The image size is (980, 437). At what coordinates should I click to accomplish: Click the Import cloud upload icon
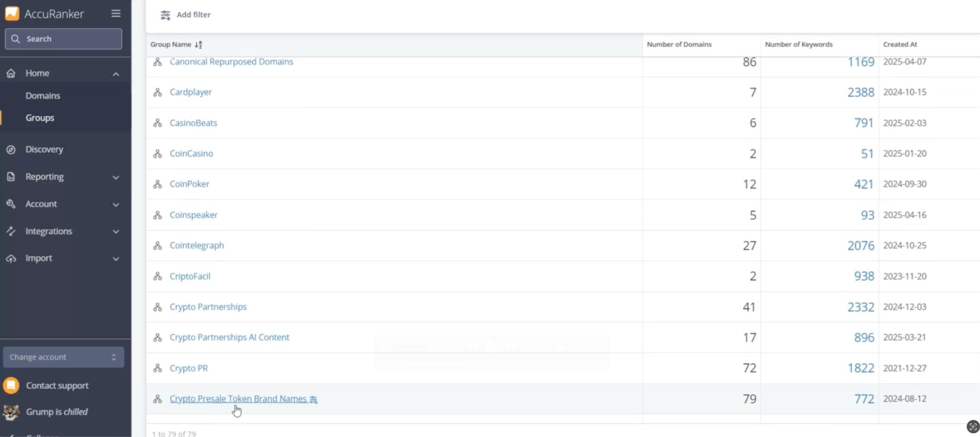click(11, 258)
